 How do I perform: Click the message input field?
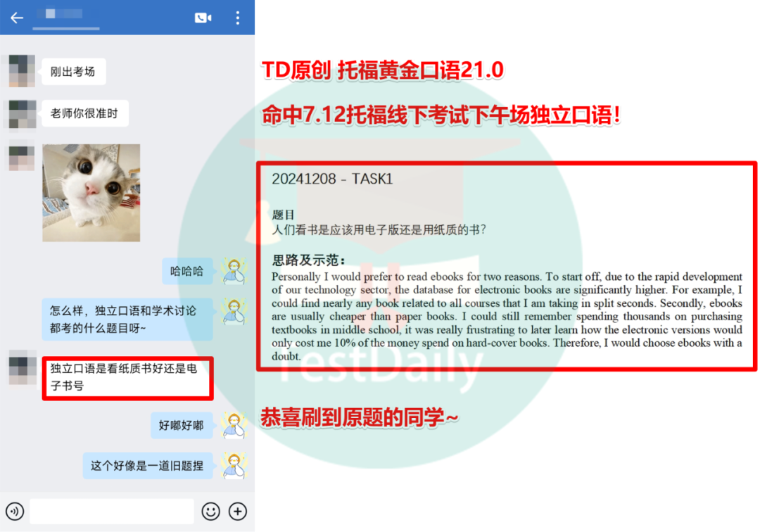click(x=113, y=512)
